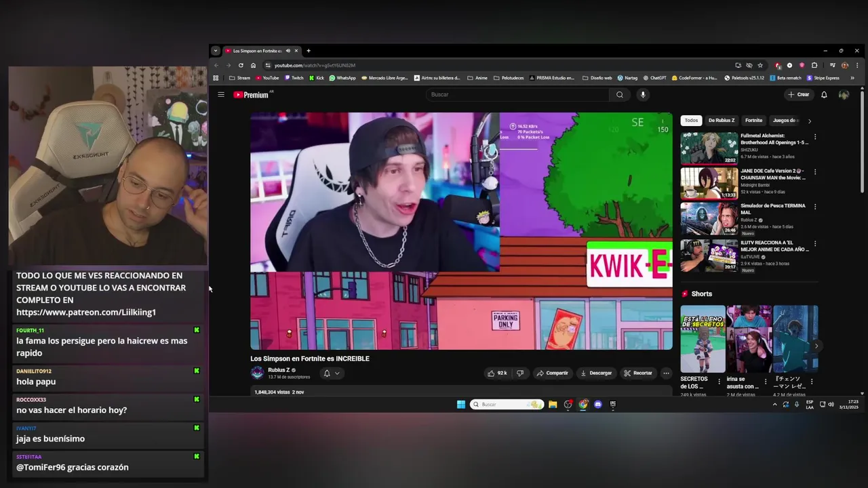Screen dimensions: 868x488
Task: Open the browser home page button
Action: coord(253,65)
